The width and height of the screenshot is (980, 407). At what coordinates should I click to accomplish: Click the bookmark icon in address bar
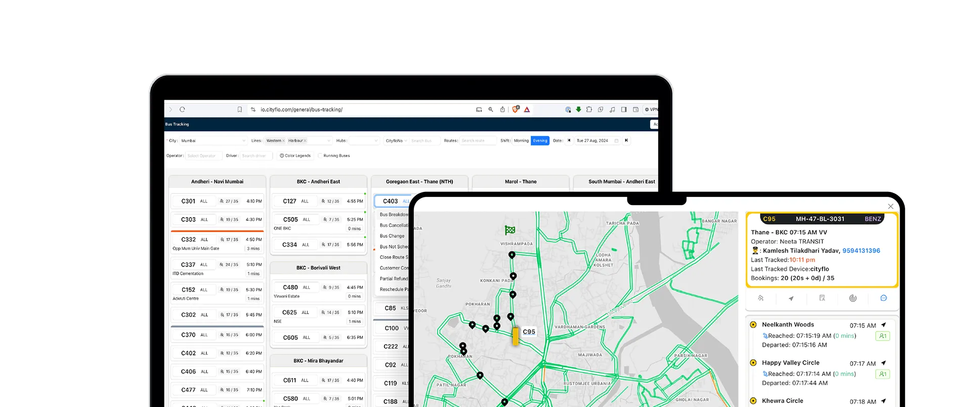240,109
